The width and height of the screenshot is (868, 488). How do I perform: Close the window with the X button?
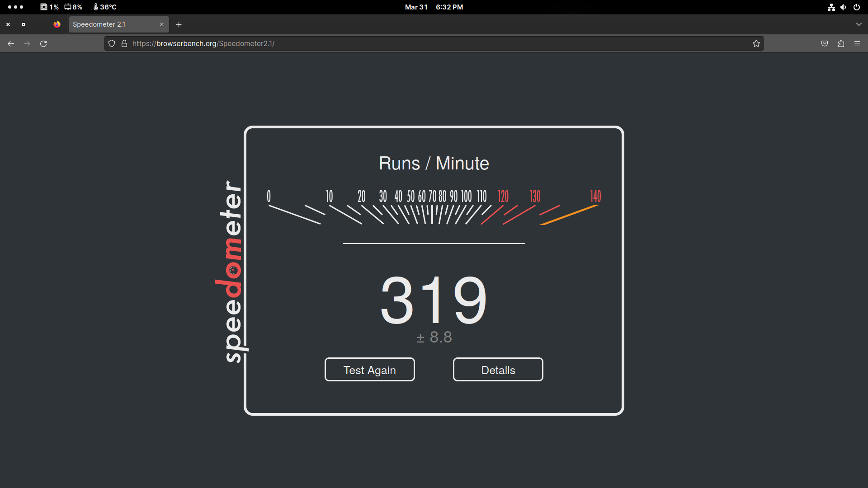(x=8, y=24)
